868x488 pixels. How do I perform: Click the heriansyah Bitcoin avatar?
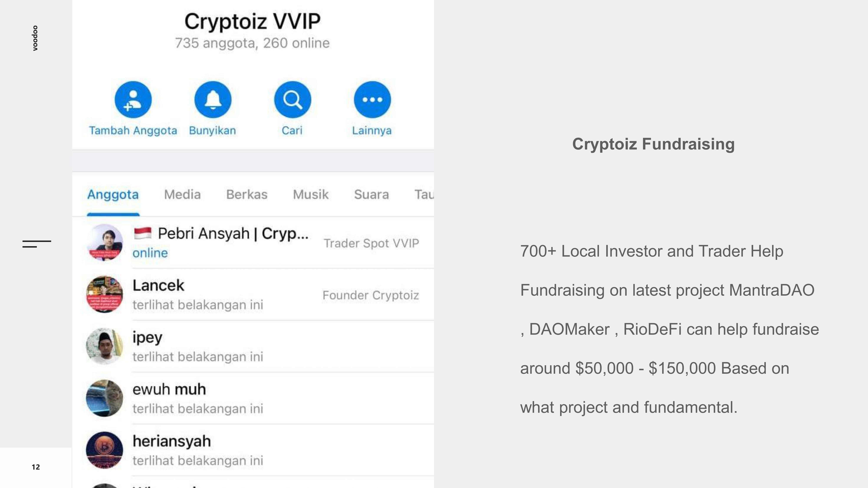(x=104, y=450)
